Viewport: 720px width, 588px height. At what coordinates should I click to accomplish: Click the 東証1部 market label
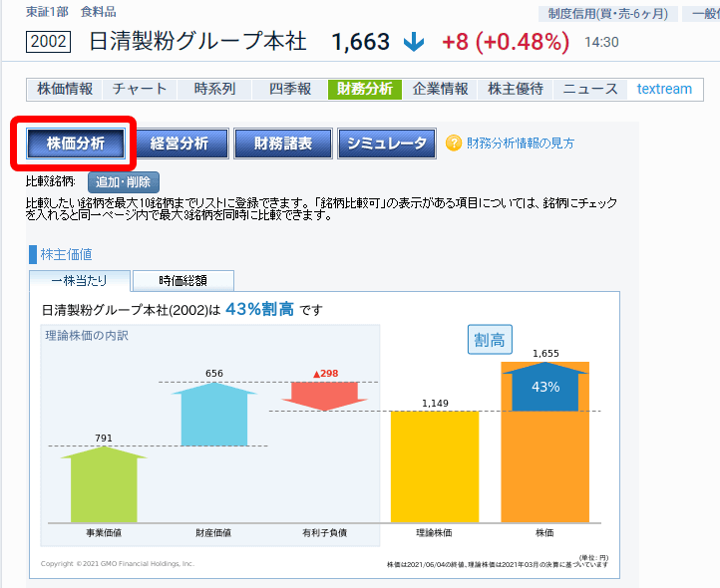pos(47,12)
